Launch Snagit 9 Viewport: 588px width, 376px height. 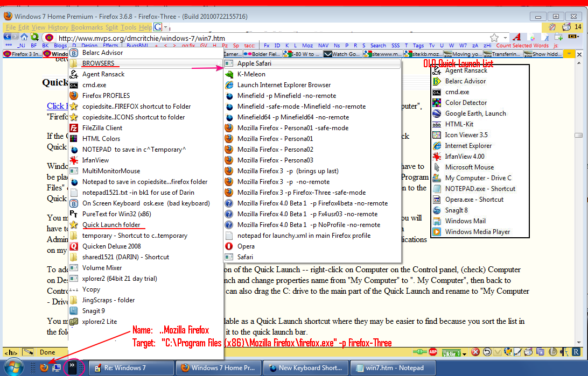(146, 311)
